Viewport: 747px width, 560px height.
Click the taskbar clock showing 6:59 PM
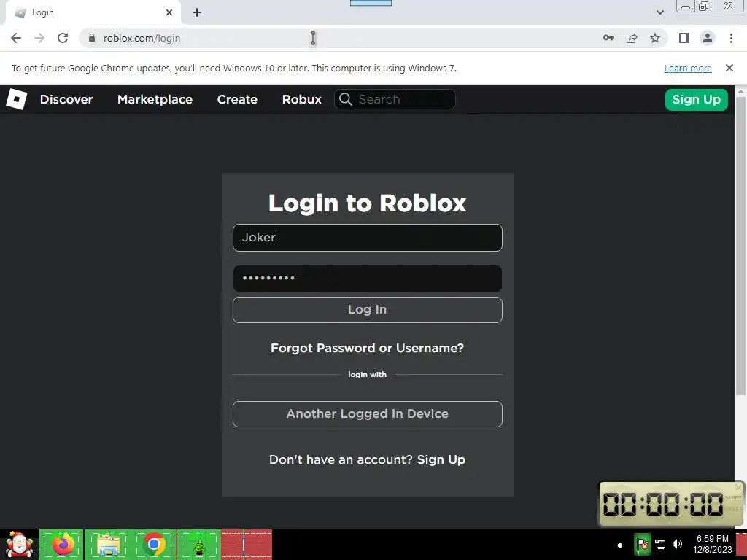(x=712, y=544)
